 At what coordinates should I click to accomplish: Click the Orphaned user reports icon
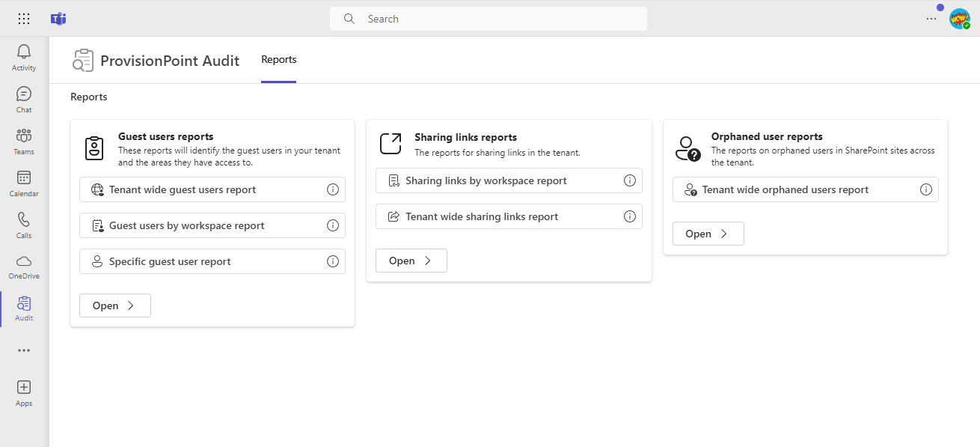(687, 148)
